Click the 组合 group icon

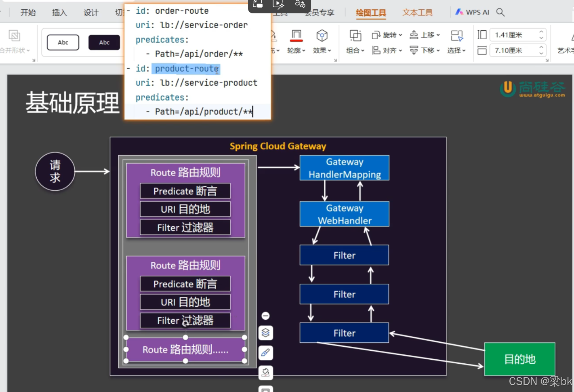[x=355, y=36]
